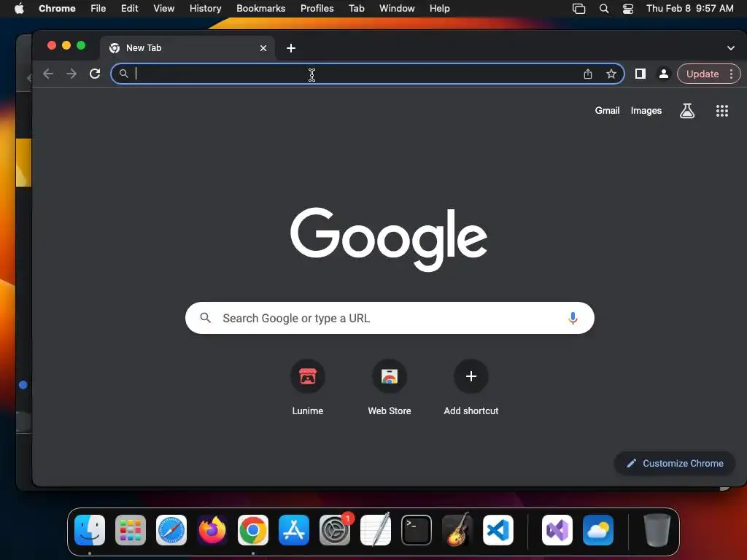The height and width of the screenshot is (560, 747).
Task: Open Search Labs flask icon
Action: tap(687, 111)
